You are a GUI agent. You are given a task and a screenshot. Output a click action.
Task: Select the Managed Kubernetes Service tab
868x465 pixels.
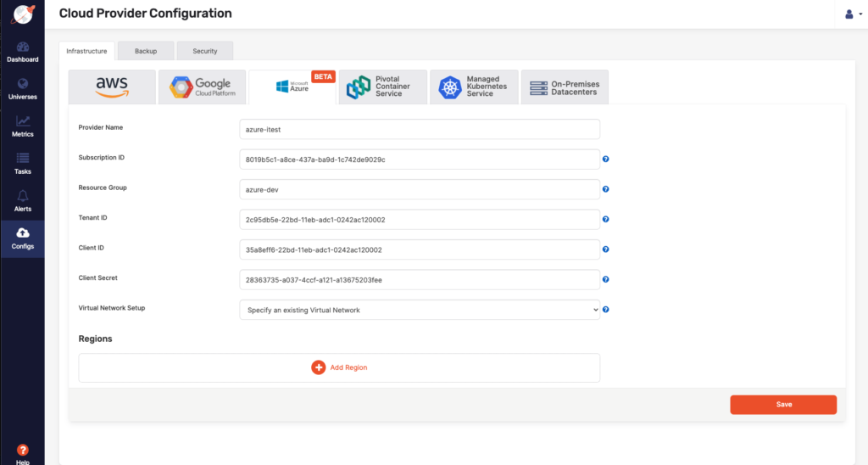pyautogui.click(x=473, y=87)
